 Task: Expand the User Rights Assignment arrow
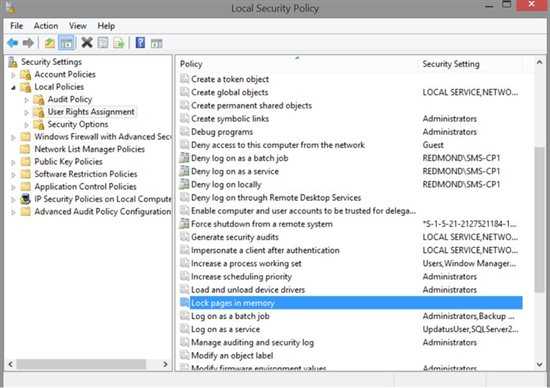(27, 112)
